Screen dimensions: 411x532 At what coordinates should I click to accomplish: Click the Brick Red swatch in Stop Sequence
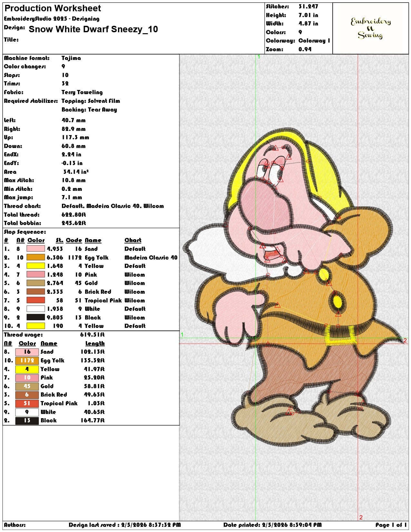(x=35, y=291)
